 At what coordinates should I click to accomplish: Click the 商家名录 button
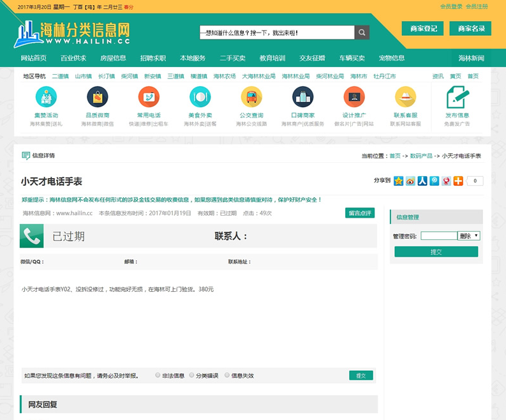pos(470,29)
